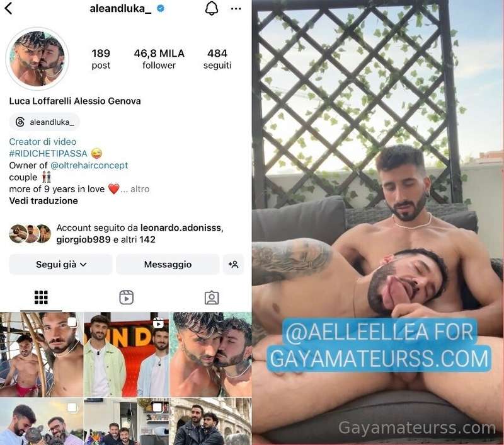Image resolution: width=504 pixels, height=445 pixels.
Task: Switch to the tagged photos tab
Action: click(212, 298)
